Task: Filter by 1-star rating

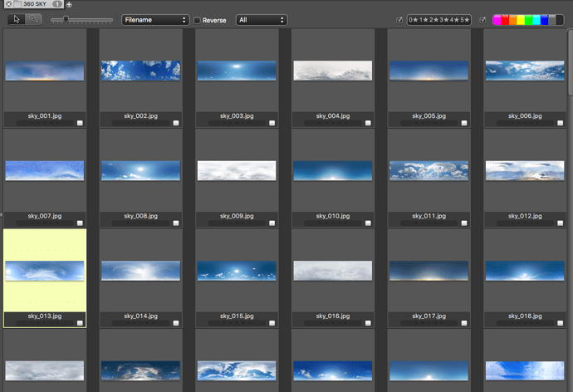Action: tap(424, 20)
